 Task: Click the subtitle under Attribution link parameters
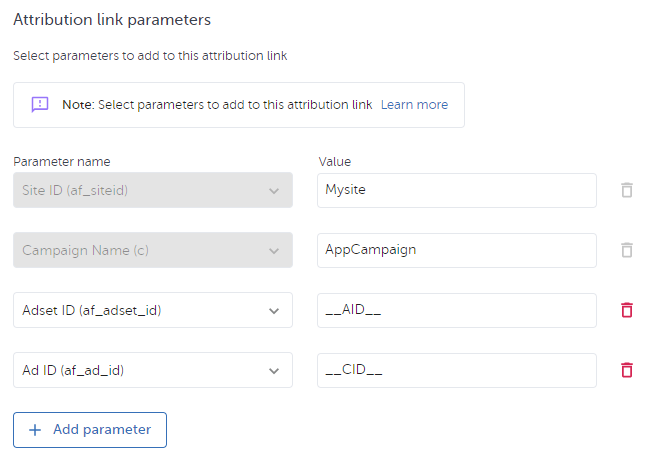click(x=150, y=56)
